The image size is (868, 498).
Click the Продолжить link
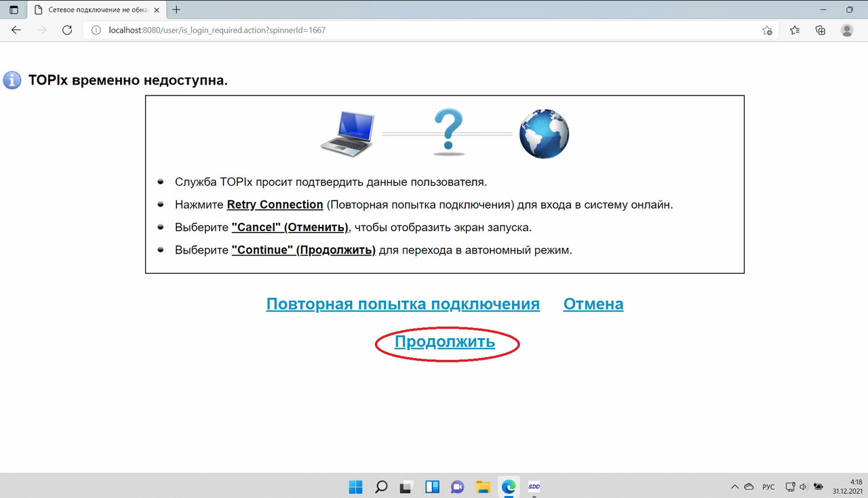(x=445, y=342)
